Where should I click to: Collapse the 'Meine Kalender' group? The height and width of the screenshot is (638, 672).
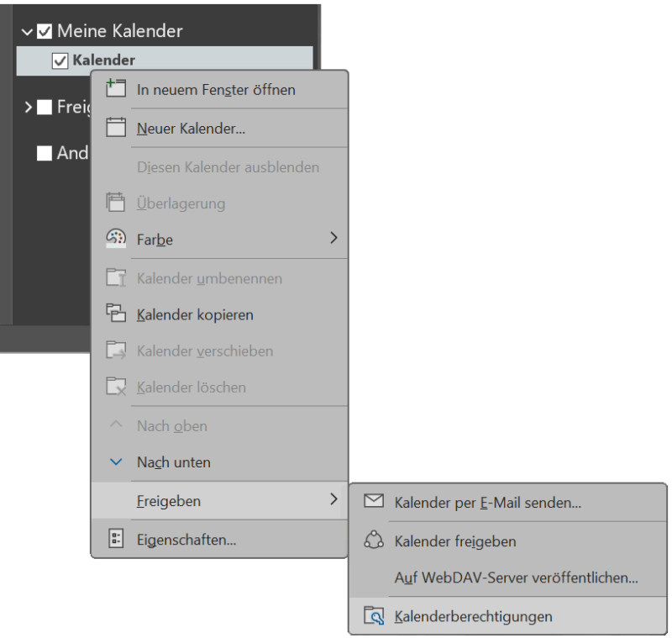(27, 32)
